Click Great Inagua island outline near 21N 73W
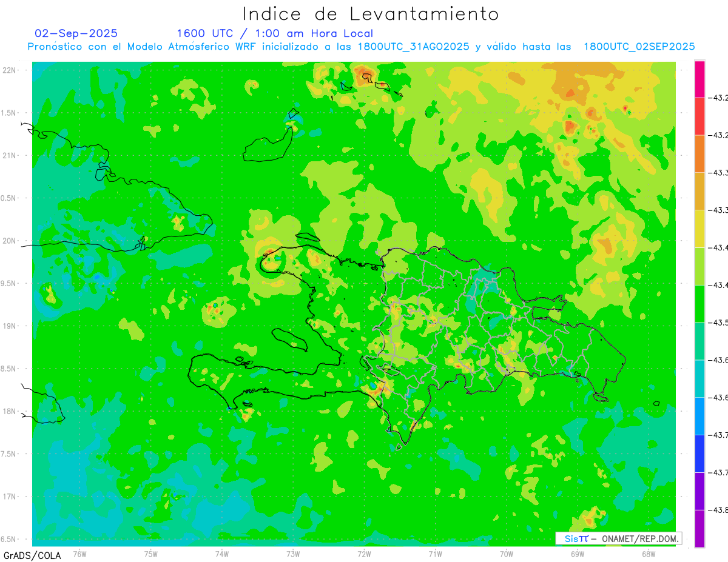Image resolution: width=728 pixels, height=562 pixels. tap(269, 145)
